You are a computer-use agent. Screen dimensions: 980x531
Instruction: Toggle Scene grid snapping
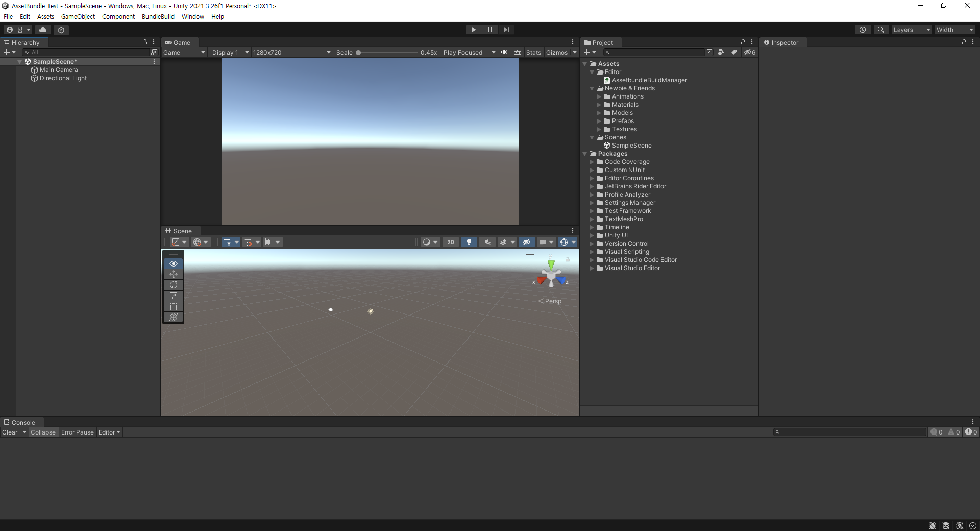[248, 242]
